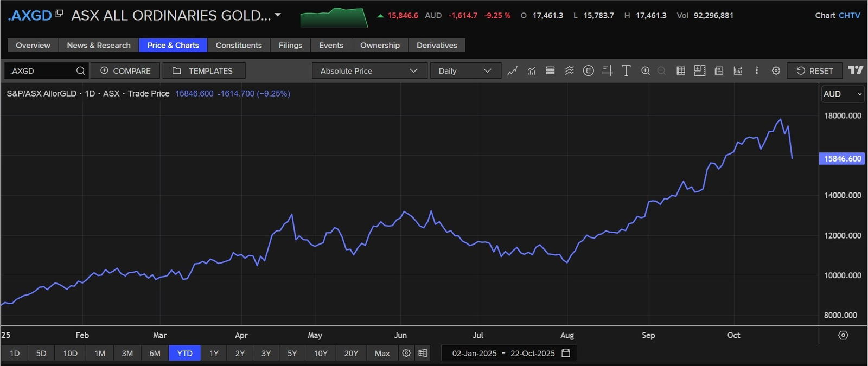
Task: Click the zoom in magnifier icon
Action: [x=645, y=71]
